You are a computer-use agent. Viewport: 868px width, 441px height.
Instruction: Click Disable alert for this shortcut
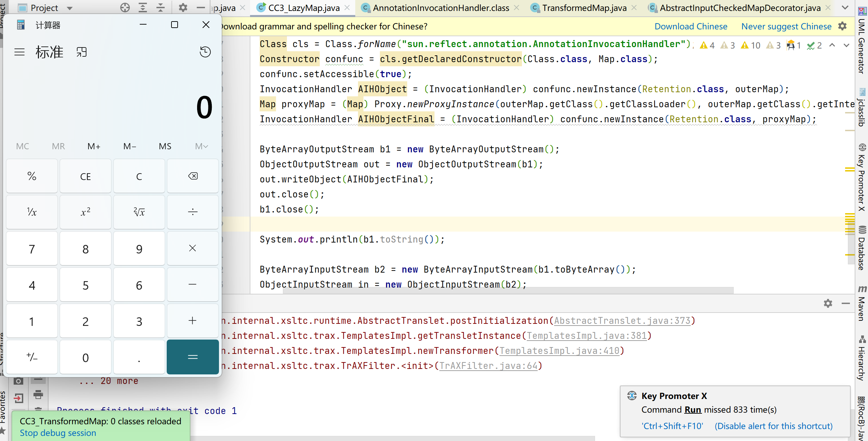tap(773, 426)
